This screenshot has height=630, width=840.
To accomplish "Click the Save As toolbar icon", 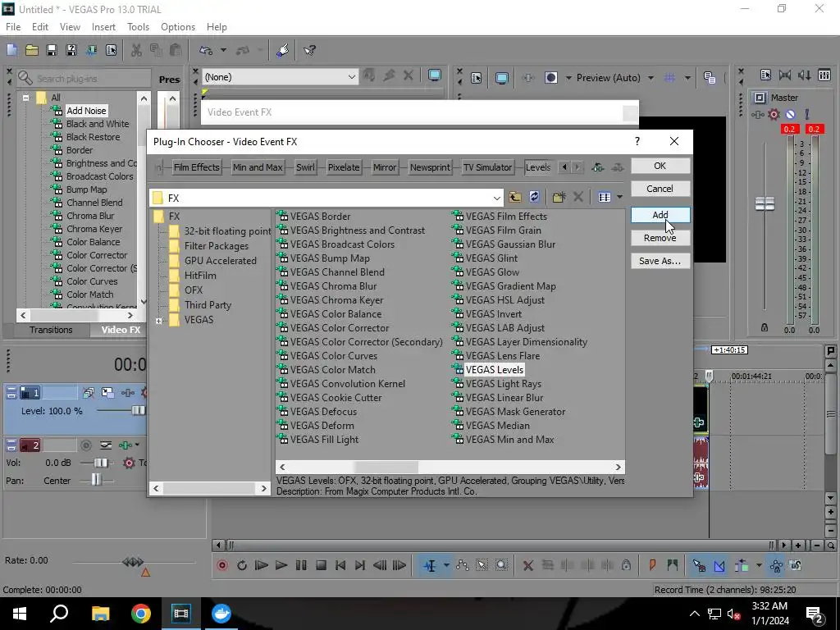I will click(x=71, y=50).
